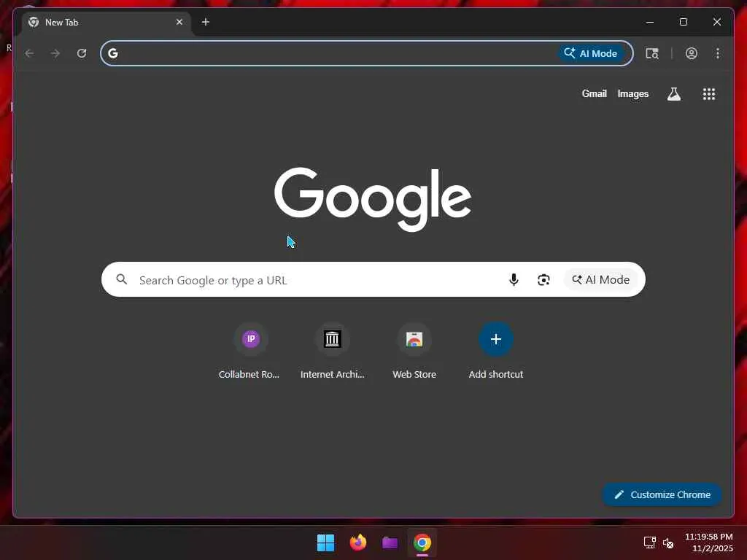Viewport: 747px width, 560px height.
Task: Start voice search with microphone
Action: [x=514, y=279]
